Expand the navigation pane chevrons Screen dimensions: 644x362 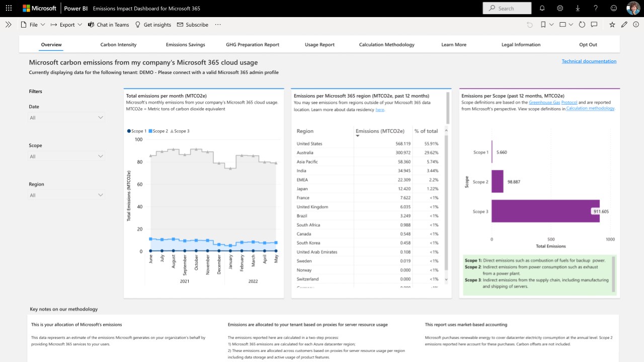(8, 24)
